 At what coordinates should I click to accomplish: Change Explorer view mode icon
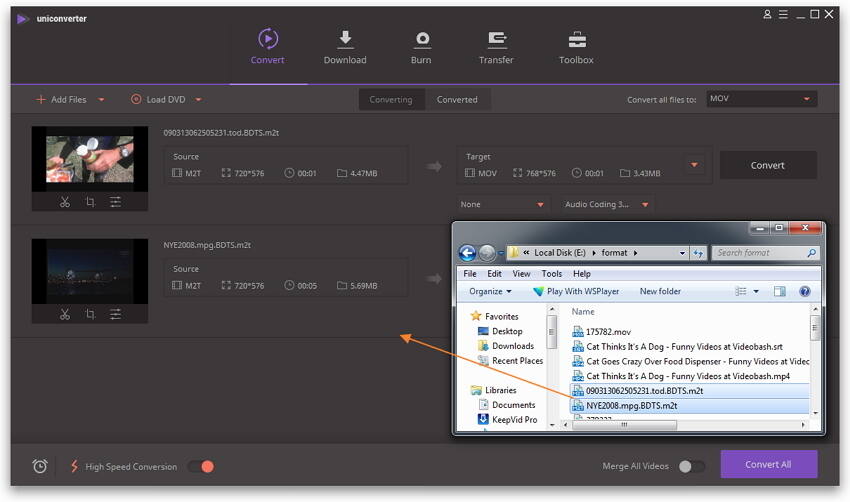(x=740, y=292)
